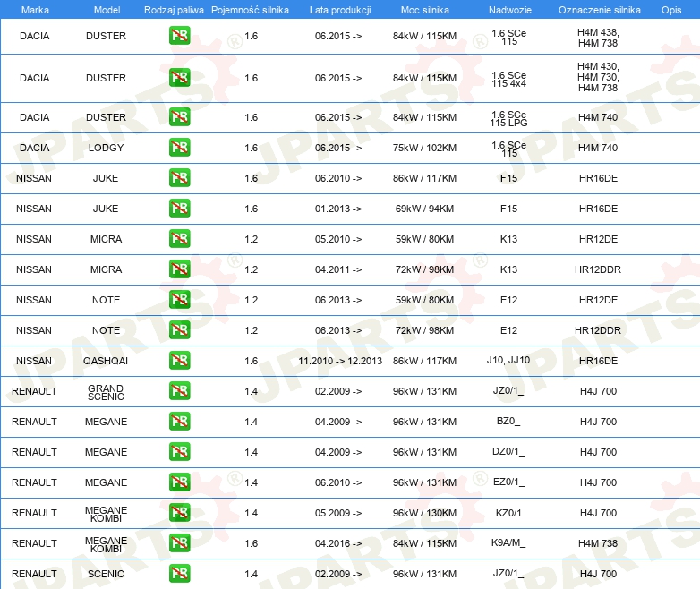Image resolution: width=700 pixels, height=589 pixels.
Task: Click the Model column header
Action: [x=107, y=10]
